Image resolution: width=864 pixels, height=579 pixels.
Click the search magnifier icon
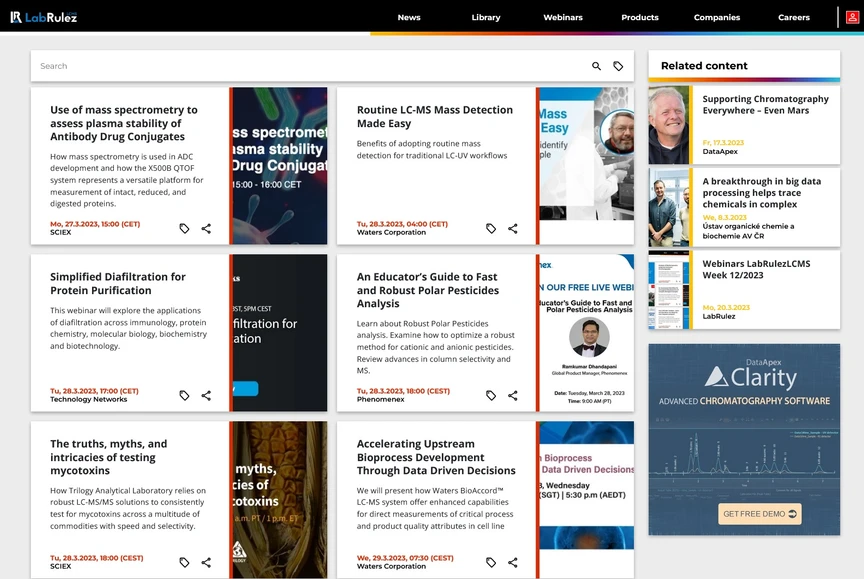click(x=596, y=66)
